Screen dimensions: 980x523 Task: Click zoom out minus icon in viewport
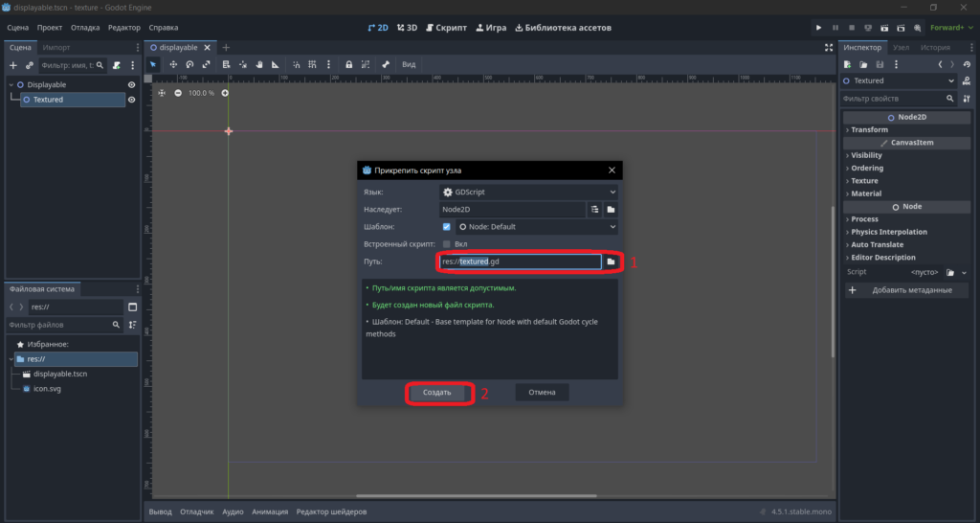point(178,93)
